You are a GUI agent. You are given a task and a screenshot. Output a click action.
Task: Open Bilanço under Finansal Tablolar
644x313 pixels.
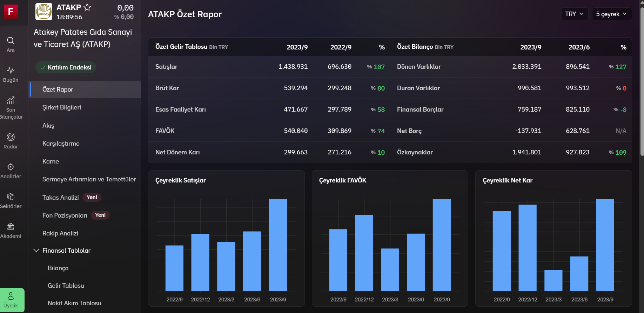point(58,268)
